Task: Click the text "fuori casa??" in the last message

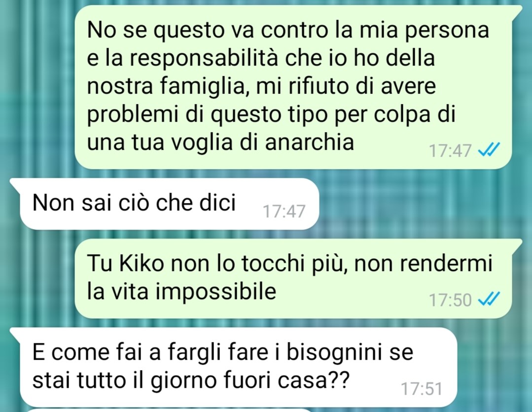Action: (x=286, y=380)
